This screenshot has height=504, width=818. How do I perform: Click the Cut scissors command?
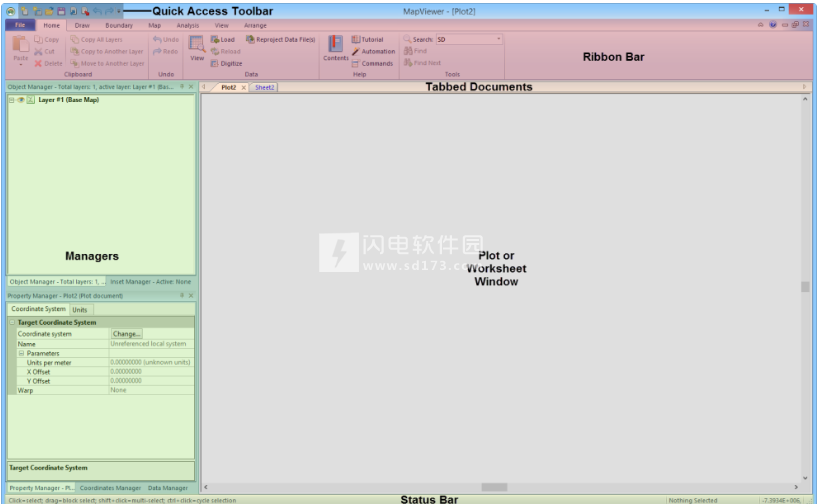tap(44, 52)
